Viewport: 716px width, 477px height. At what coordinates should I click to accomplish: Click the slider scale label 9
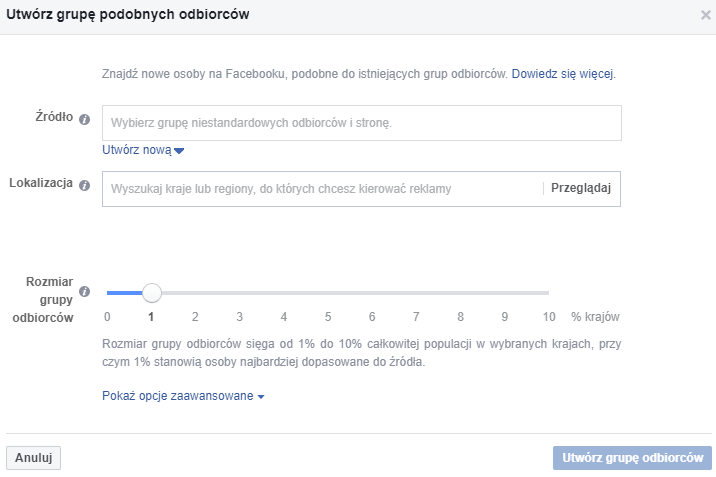(505, 317)
